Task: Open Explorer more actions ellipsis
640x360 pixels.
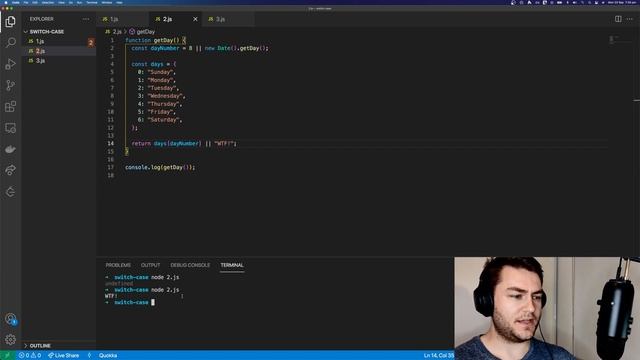Action: (x=86, y=19)
